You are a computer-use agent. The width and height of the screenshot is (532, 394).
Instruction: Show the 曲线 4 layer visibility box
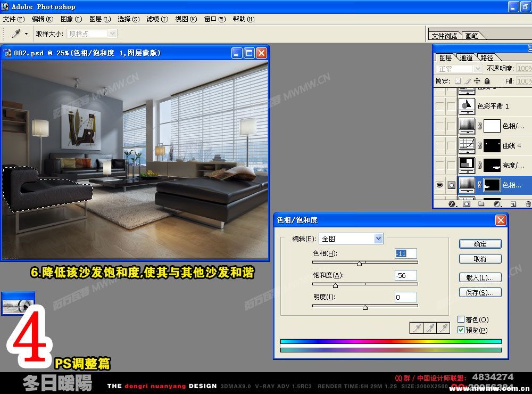click(440, 146)
